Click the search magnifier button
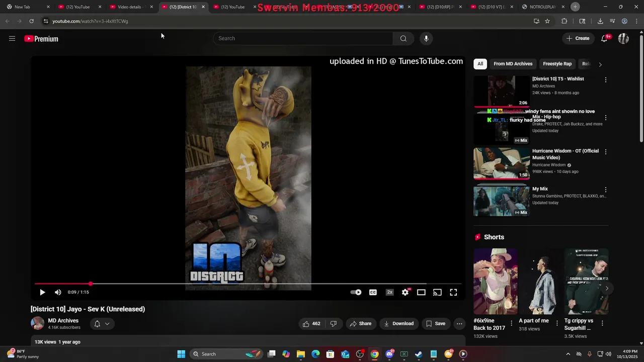 [x=404, y=38]
